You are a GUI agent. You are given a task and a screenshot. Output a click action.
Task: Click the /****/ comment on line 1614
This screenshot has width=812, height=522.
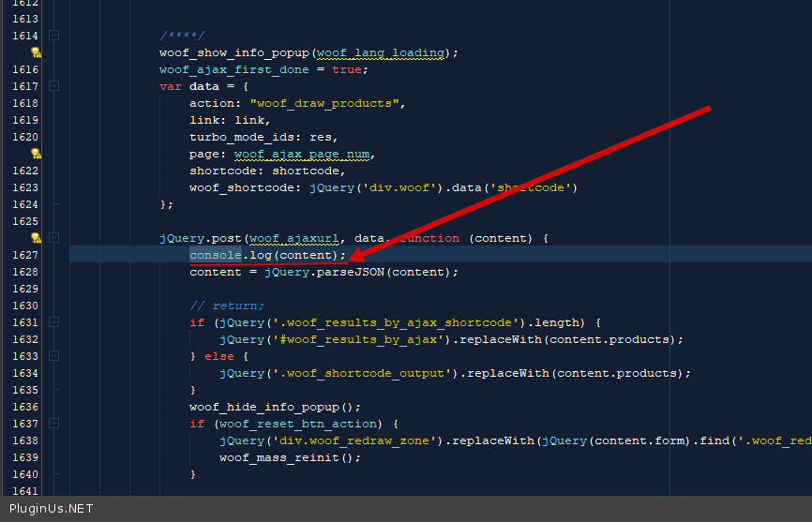click(182, 36)
